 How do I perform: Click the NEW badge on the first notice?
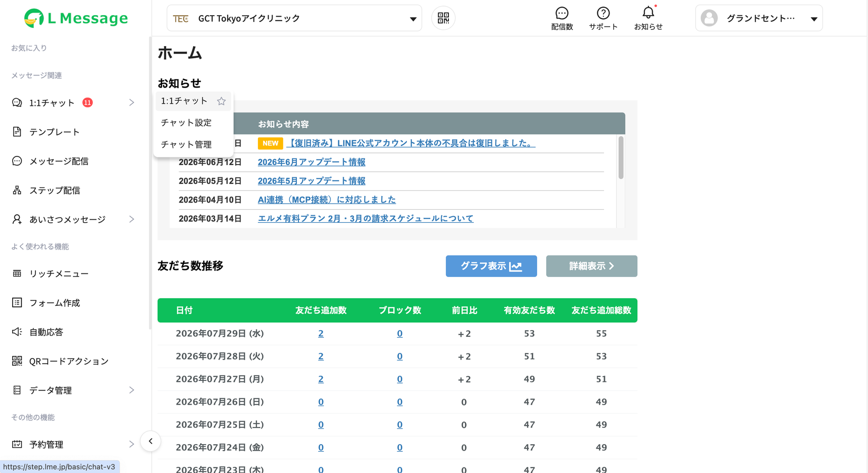click(x=271, y=143)
